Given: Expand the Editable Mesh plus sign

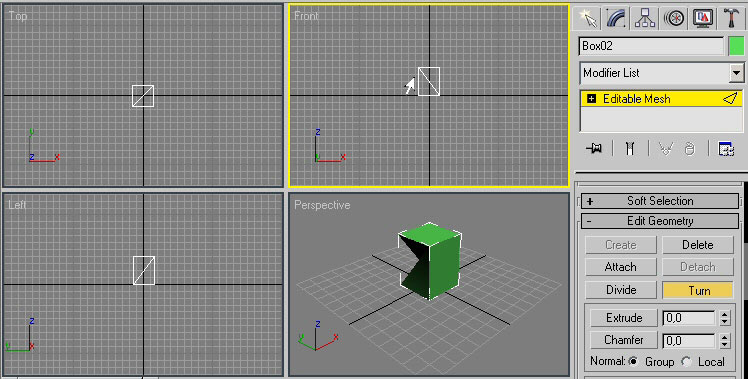Looking at the screenshot, I should (x=592, y=99).
